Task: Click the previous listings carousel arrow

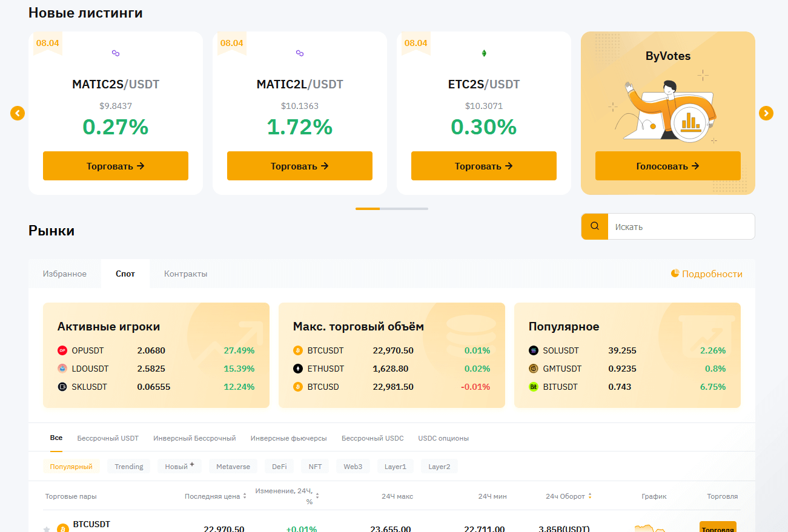Action: tap(18, 113)
